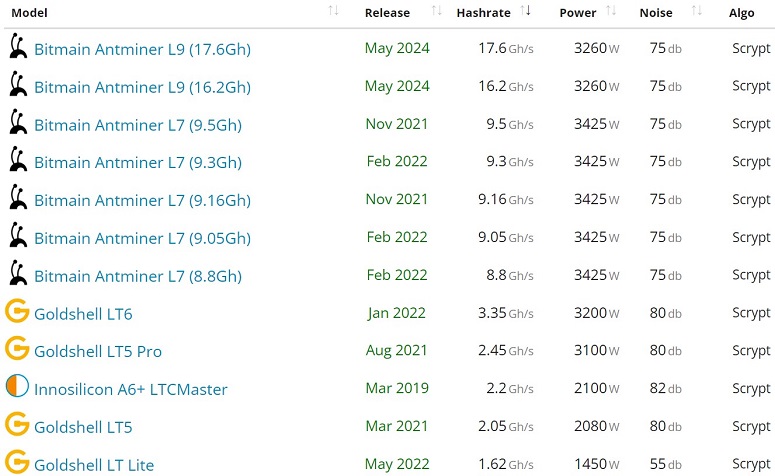775x476 pixels.
Task: Sort table by Model column arrows
Action: [x=334, y=12]
